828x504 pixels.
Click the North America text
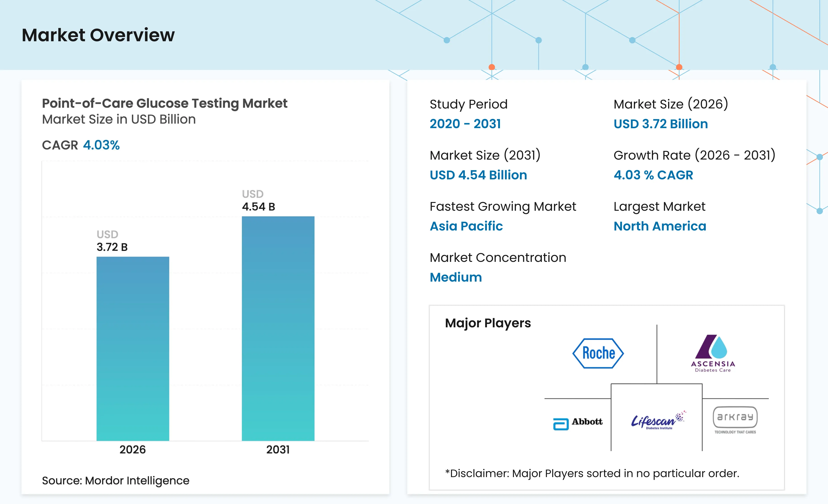click(x=660, y=226)
